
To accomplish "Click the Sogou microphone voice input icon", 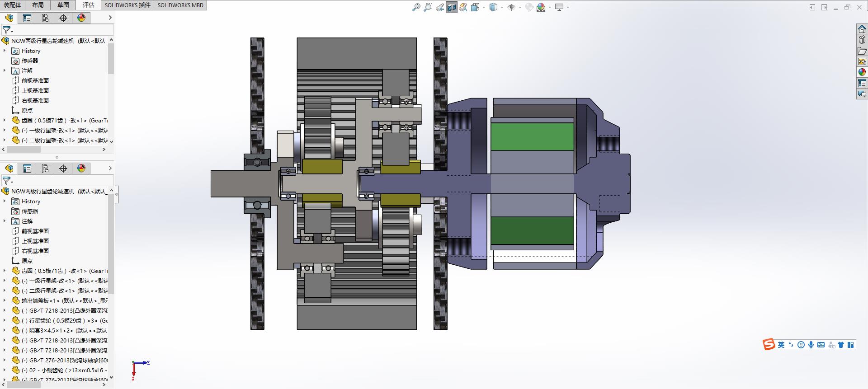I will point(811,345).
